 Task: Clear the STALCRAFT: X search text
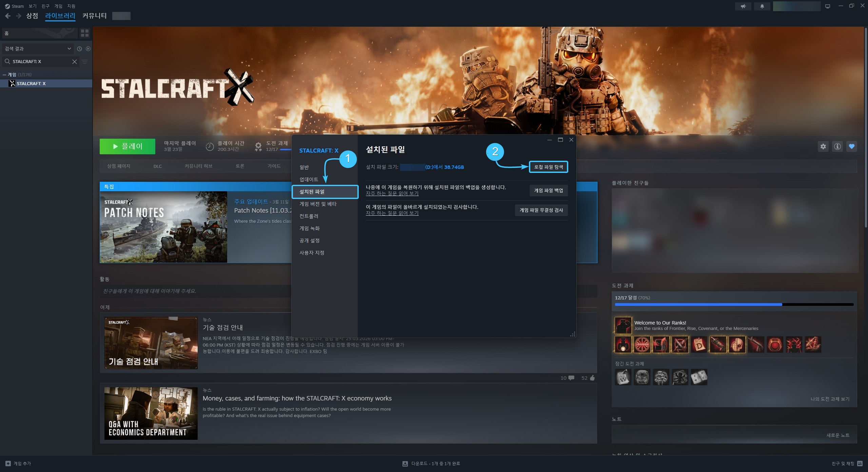pos(75,61)
